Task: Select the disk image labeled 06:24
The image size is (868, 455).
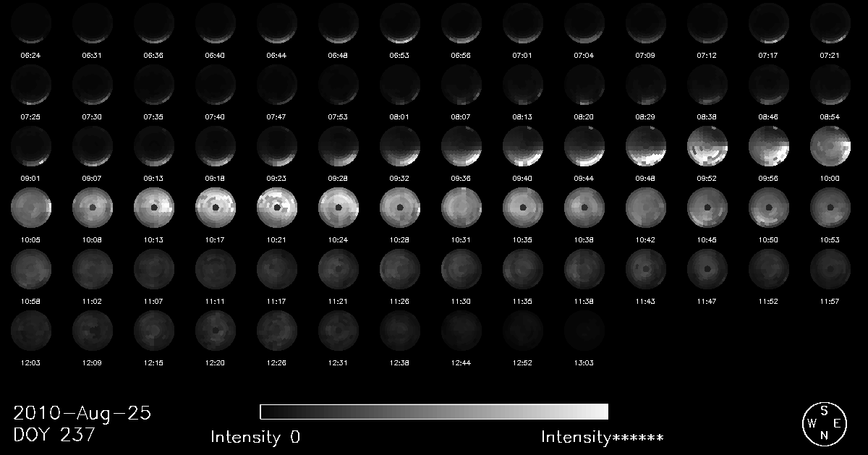Action: coord(30,23)
